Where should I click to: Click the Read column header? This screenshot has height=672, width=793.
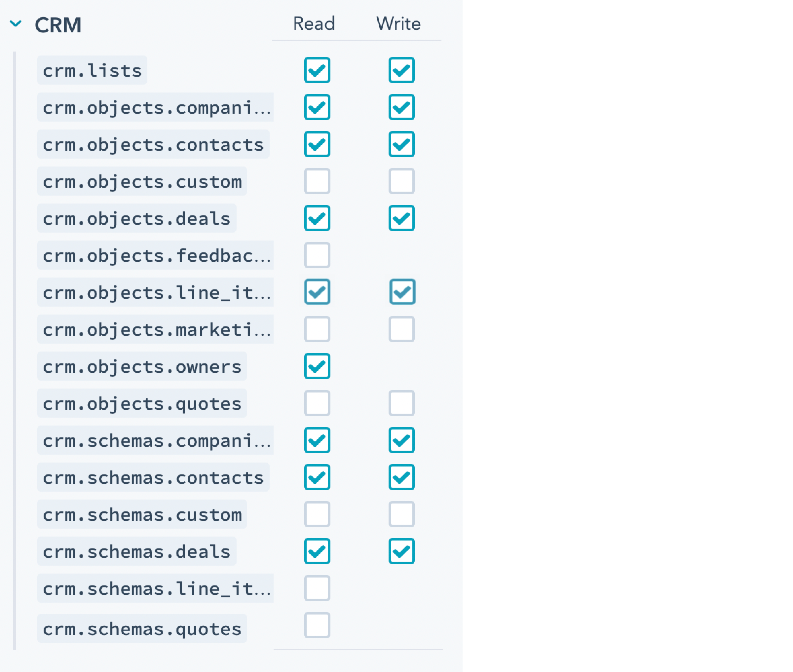tap(314, 23)
